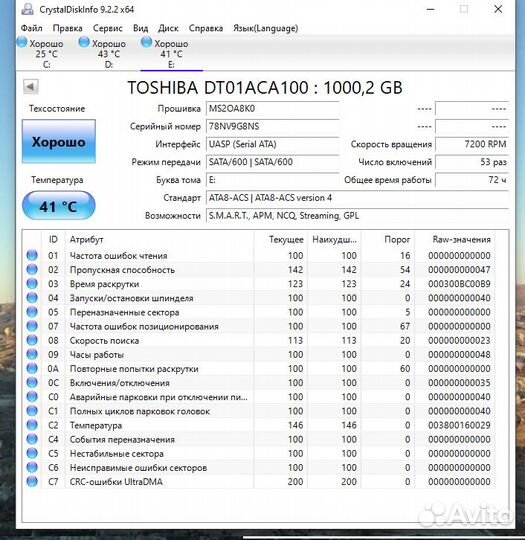The image size is (525, 540).
Task: Click the Прошивка field MS2OA8K0
Action: coord(272,108)
